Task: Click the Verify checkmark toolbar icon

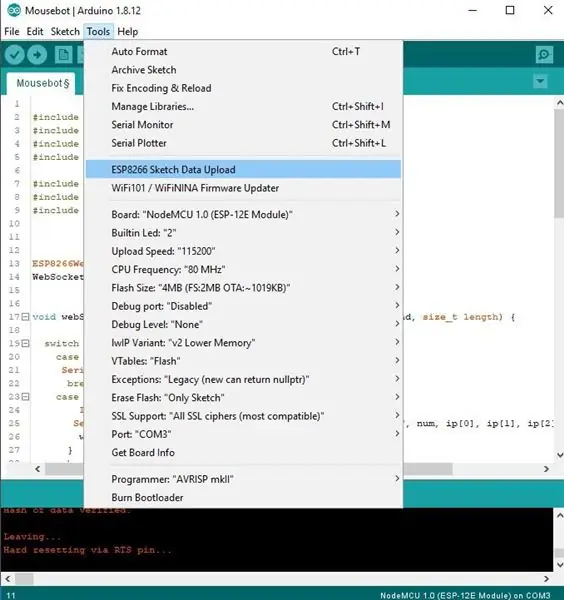Action: pos(15,55)
